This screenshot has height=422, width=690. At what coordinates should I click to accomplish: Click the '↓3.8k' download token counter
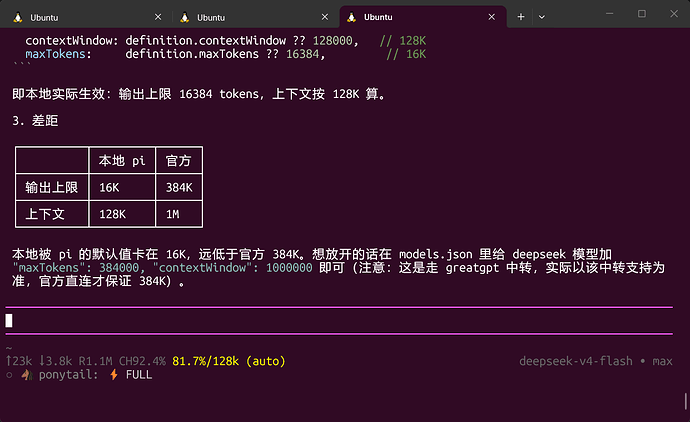point(55,361)
